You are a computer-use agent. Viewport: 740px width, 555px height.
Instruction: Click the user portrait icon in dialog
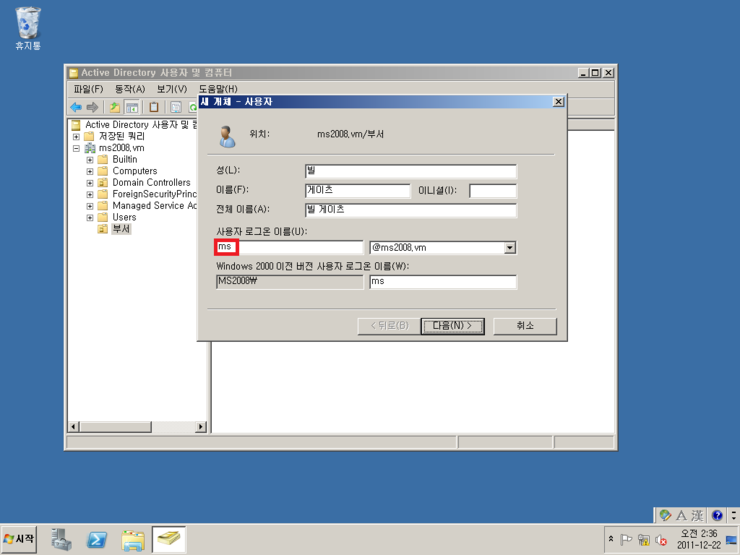227,136
